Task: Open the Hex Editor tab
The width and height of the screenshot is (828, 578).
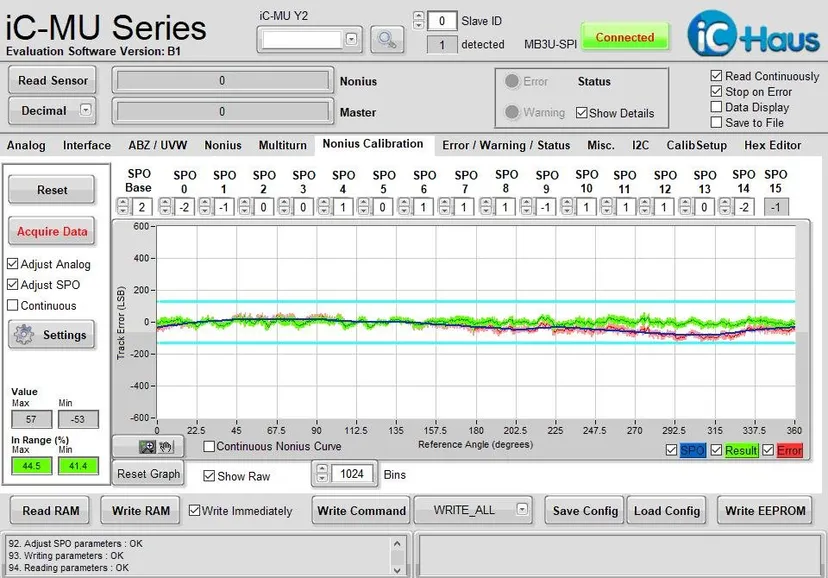Action: [x=773, y=145]
